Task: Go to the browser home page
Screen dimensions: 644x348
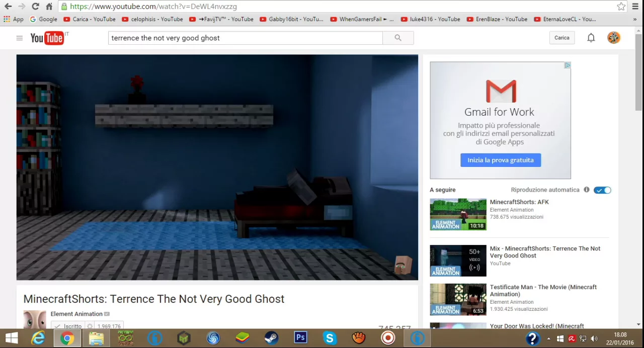Action: coord(49,7)
